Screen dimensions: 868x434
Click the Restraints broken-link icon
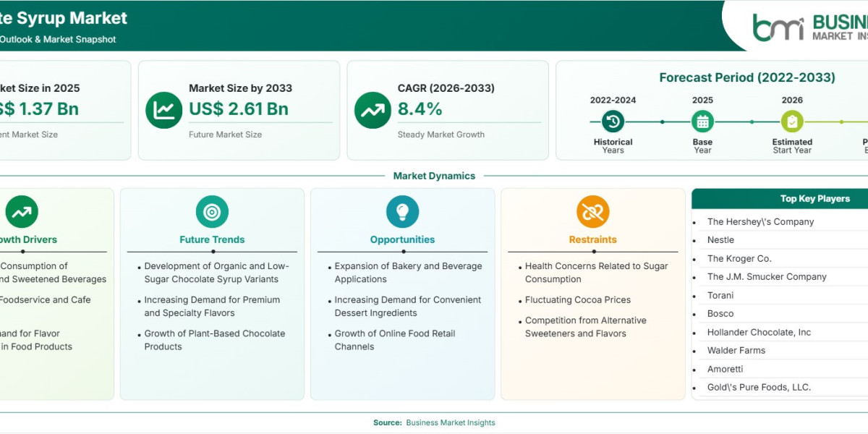point(593,212)
